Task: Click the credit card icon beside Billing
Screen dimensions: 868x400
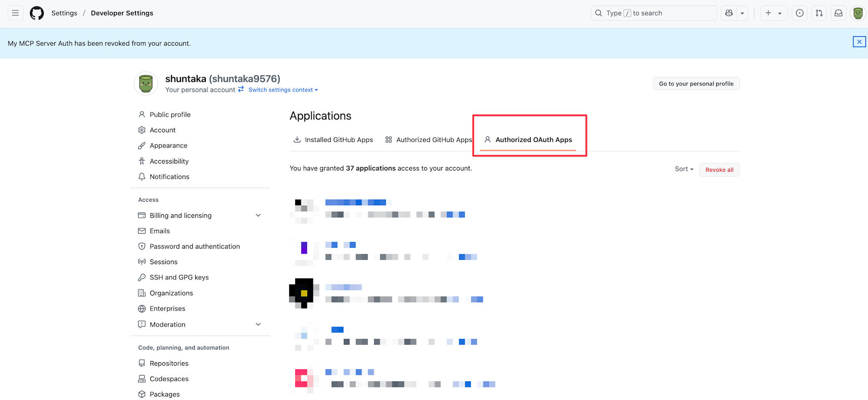Action: click(x=141, y=216)
